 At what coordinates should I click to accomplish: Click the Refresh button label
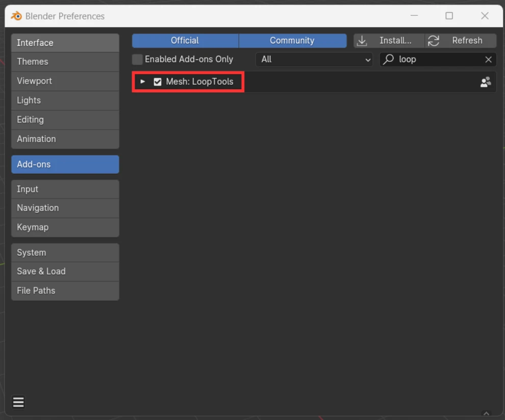[x=467, y=41]
